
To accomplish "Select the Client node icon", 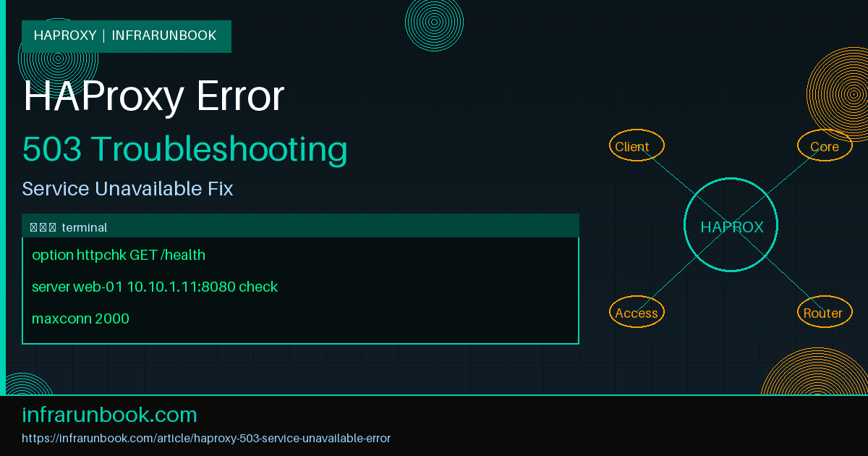I will point(636,145).
